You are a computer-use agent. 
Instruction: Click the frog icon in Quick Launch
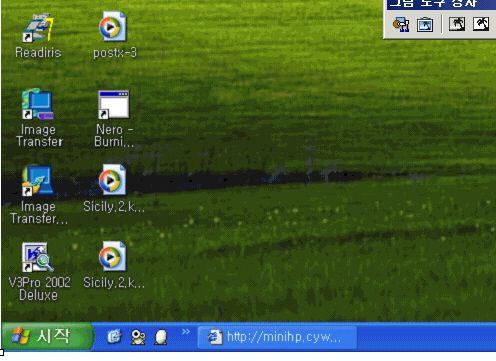click(138, 337)
